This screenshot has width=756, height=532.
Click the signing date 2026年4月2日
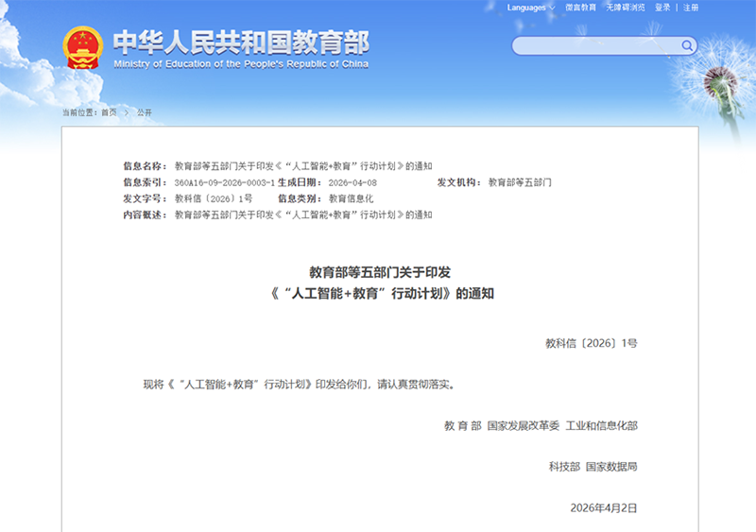[x=604, y=507]
